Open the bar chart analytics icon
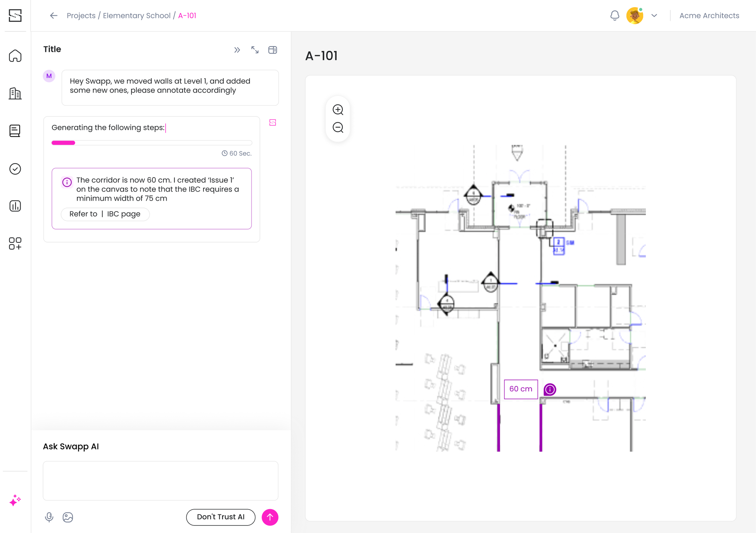Screen dimensions: 756x533 pos(15,206)
